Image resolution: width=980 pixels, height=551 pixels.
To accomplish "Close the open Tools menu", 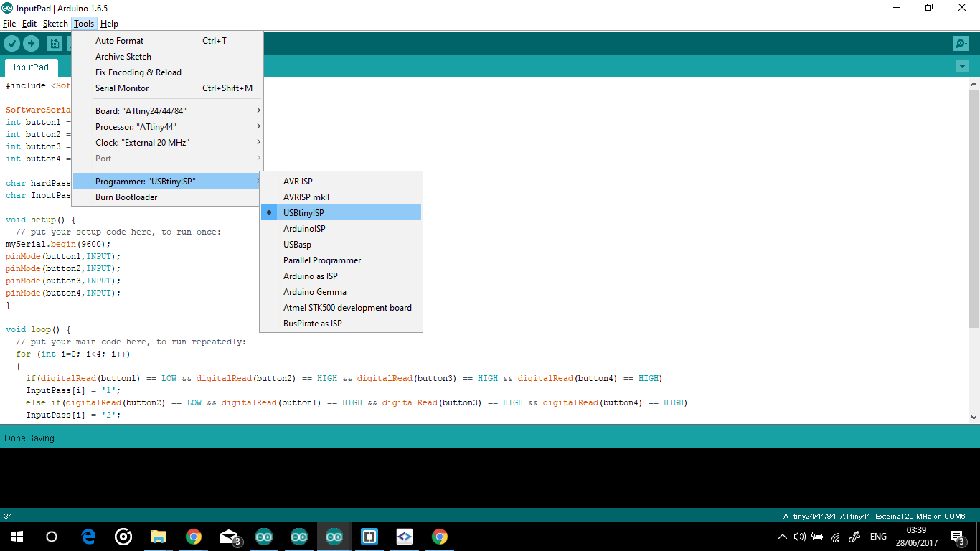I will [x=84, y=24].
